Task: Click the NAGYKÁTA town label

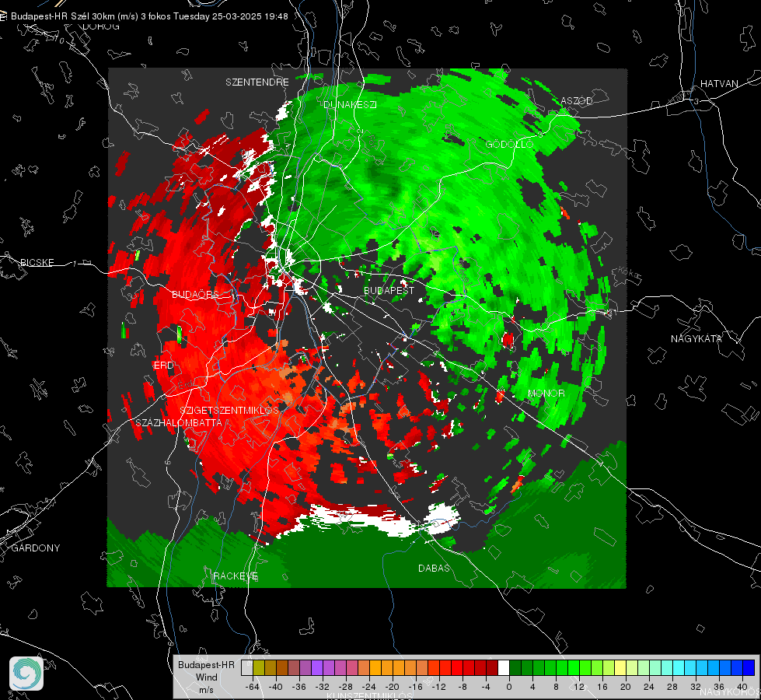Action: pos(696,338)
